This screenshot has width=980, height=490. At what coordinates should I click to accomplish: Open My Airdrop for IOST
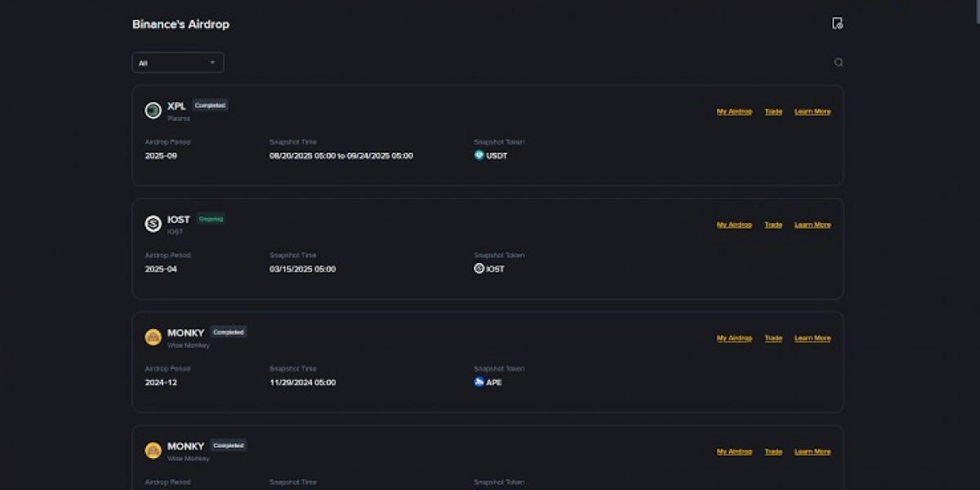[734, 225]
